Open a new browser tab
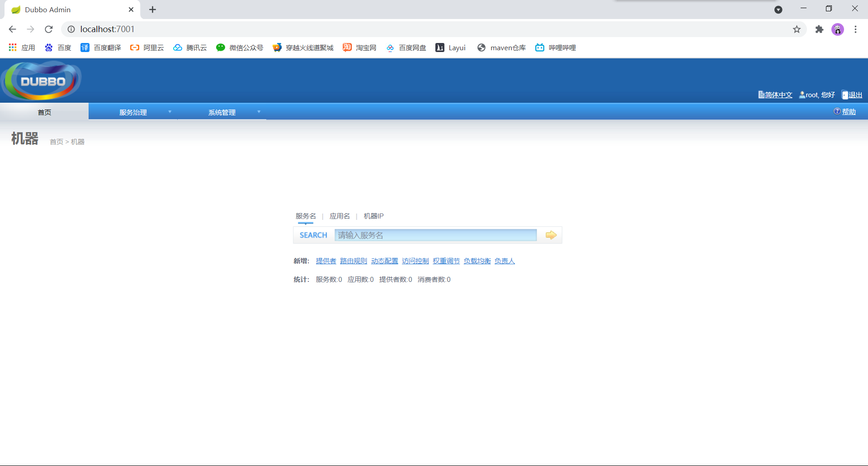 (153, 10)
